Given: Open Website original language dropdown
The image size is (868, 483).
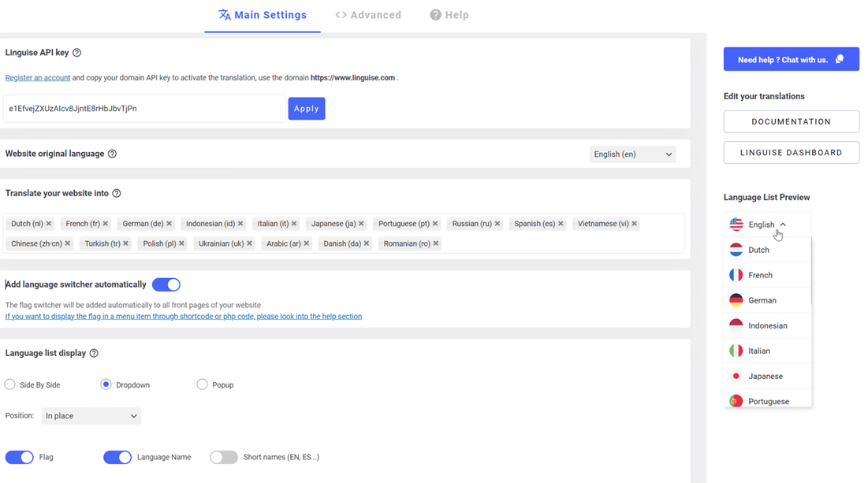Looking at the screenshot, I should tap(633, 154).
